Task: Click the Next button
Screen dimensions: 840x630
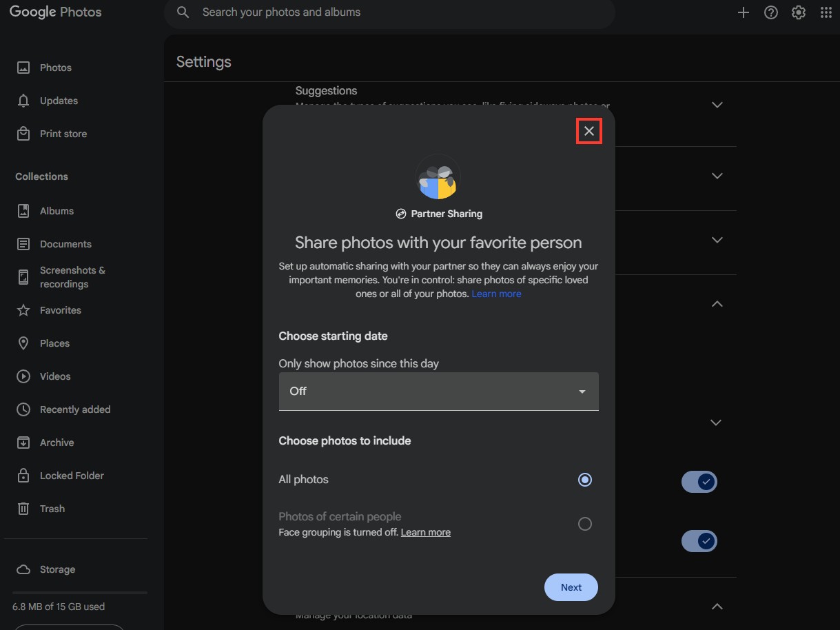Action: [571, 587]
